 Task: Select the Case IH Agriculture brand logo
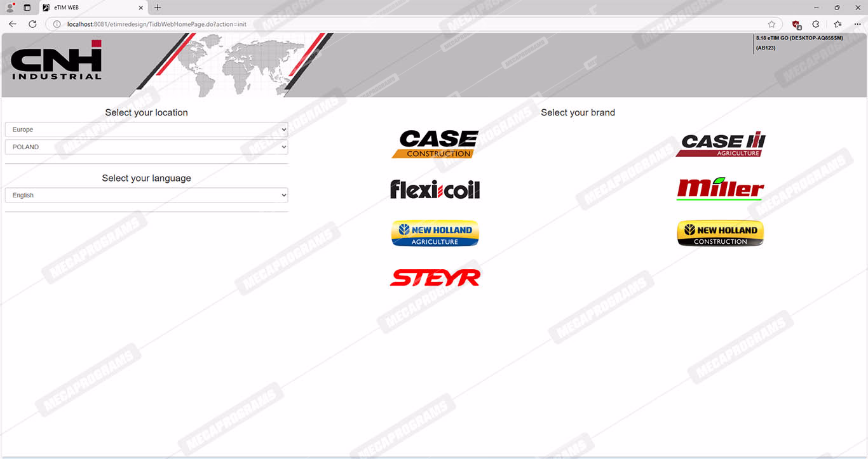720,145
